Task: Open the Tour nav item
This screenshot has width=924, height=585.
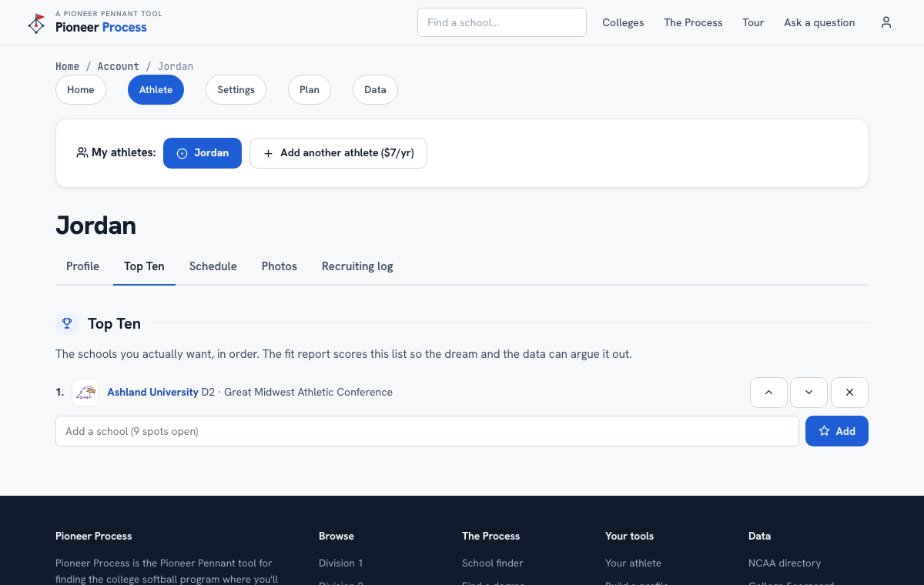Action: 753,22
